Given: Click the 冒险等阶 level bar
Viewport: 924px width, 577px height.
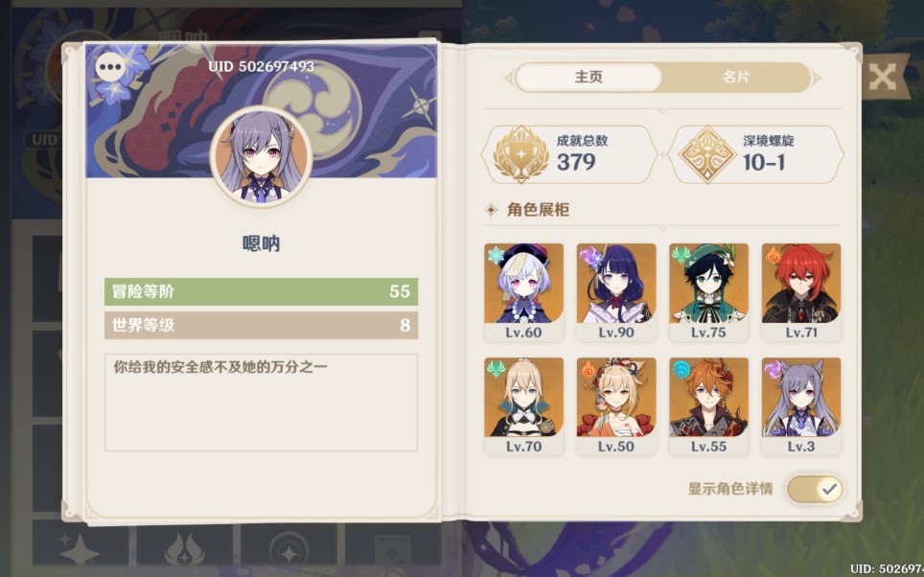Looking at the screenshot, I should pos(261,291).
